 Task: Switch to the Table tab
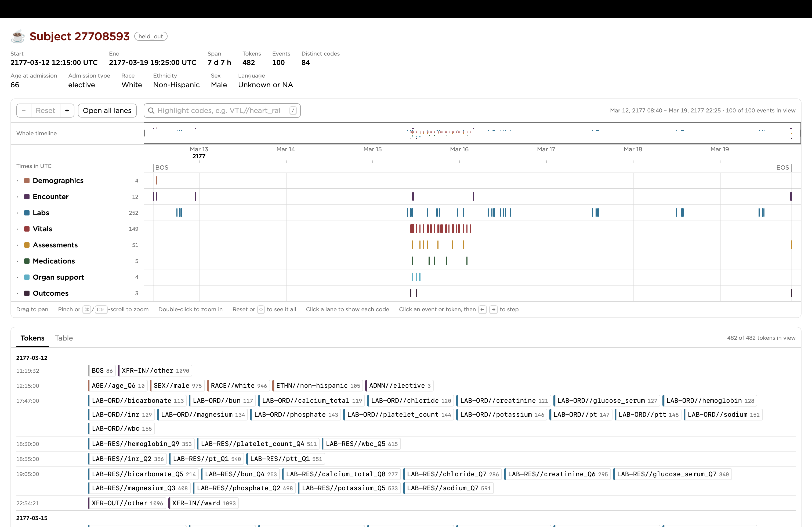(x=64, y=338)
